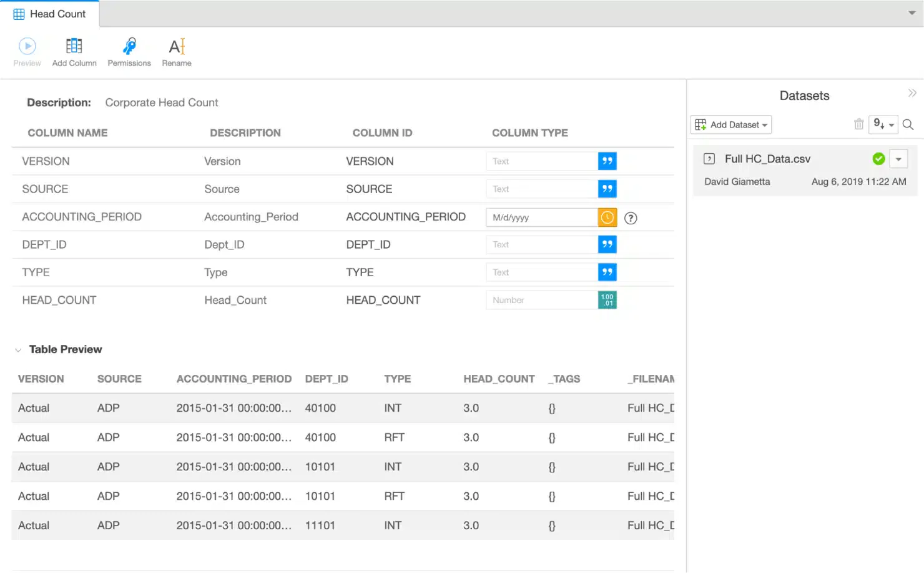
Task: Click DEPT_ID column type Text field
Action: pyautogui.click(x=542, y=244)
